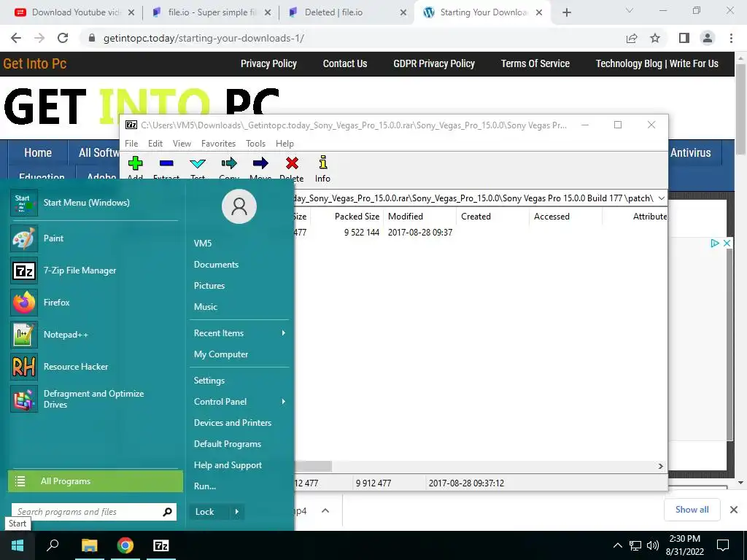Viewport: 747px width, 560px height.
Task: Open Terms Of Service link
Action: (535, 64)
